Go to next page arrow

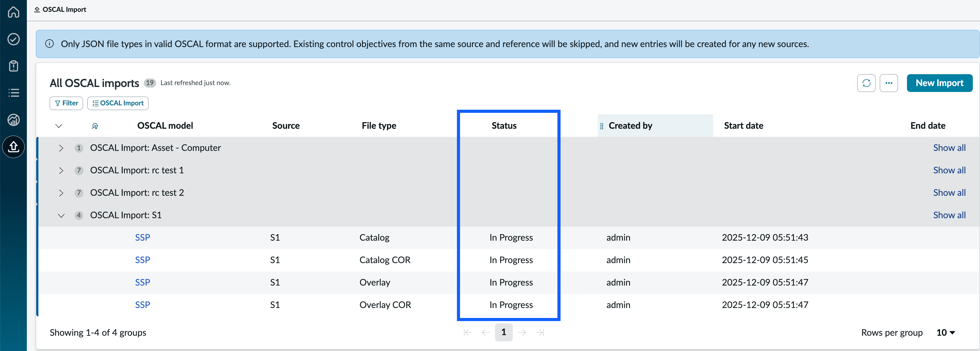click(x=522, y=333)
